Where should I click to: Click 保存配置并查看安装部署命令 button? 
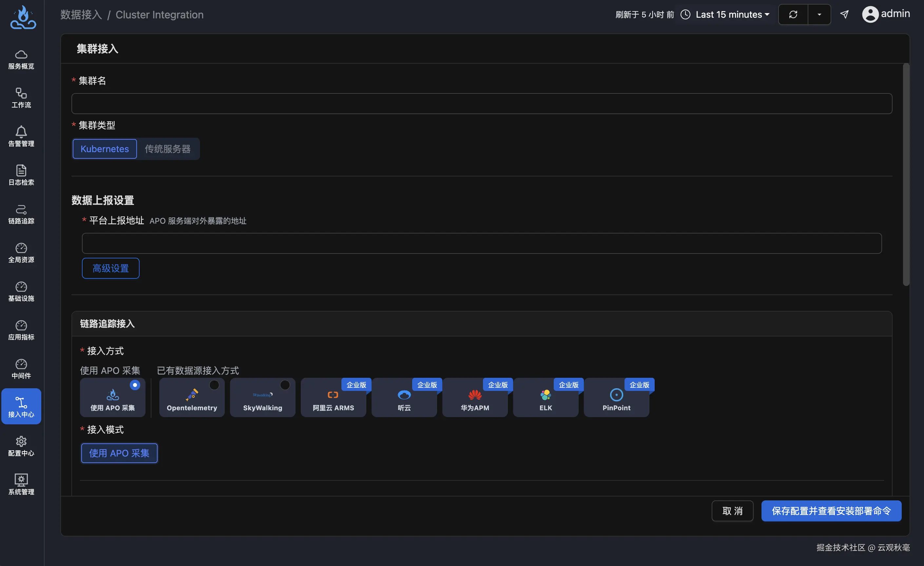(x=831, y=511)
